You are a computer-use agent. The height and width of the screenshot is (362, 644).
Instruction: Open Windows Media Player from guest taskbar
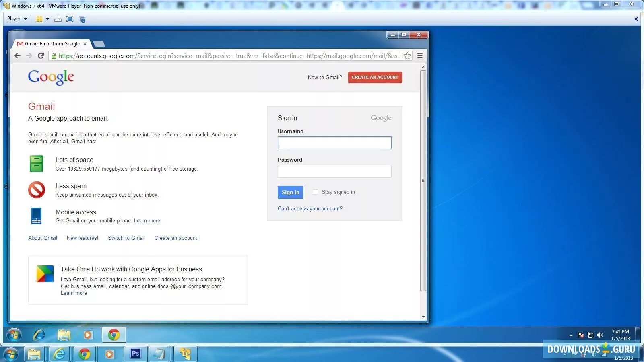pyautogui.click(x=88, y=335)
